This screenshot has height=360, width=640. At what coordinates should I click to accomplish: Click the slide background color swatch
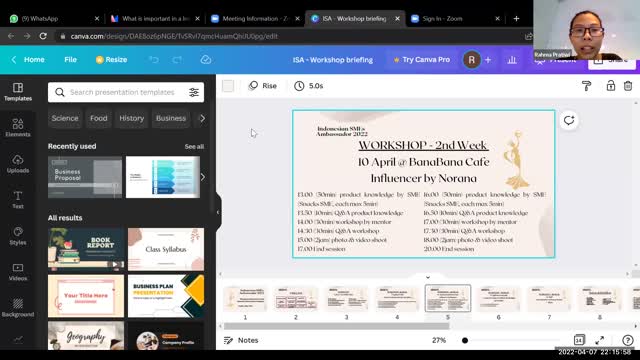pos(228,86)
